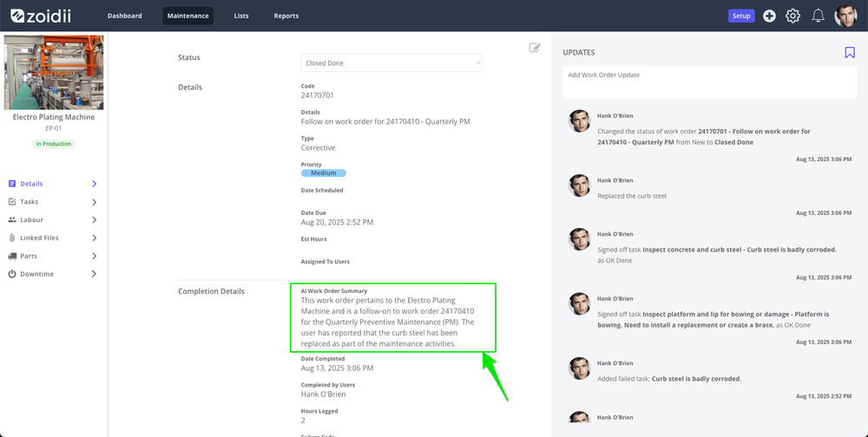Expand the Labour chevron arrow

(x=94, y=219)
